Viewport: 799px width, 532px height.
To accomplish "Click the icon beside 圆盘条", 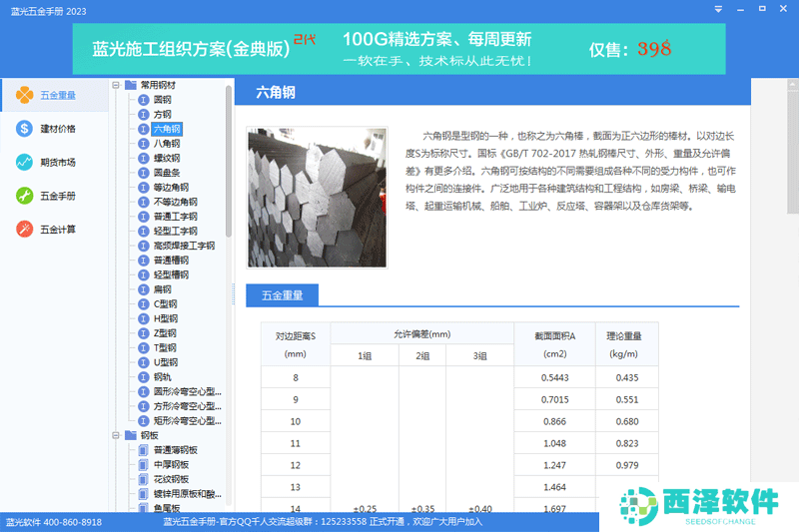I will [144, 173].
